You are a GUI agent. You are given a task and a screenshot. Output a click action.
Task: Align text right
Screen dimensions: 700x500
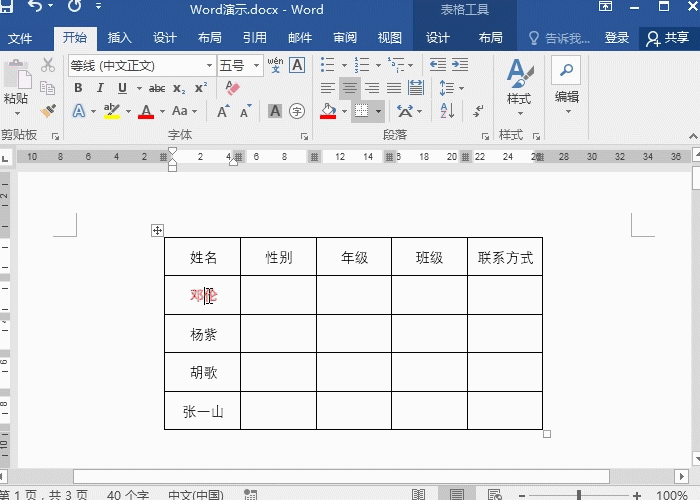[372, 88]
